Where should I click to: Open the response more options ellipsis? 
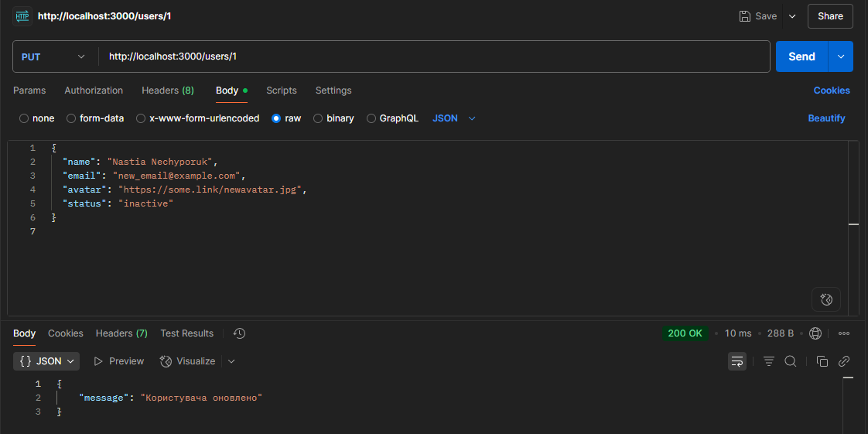pyautogui.click(x=844, y=333)
